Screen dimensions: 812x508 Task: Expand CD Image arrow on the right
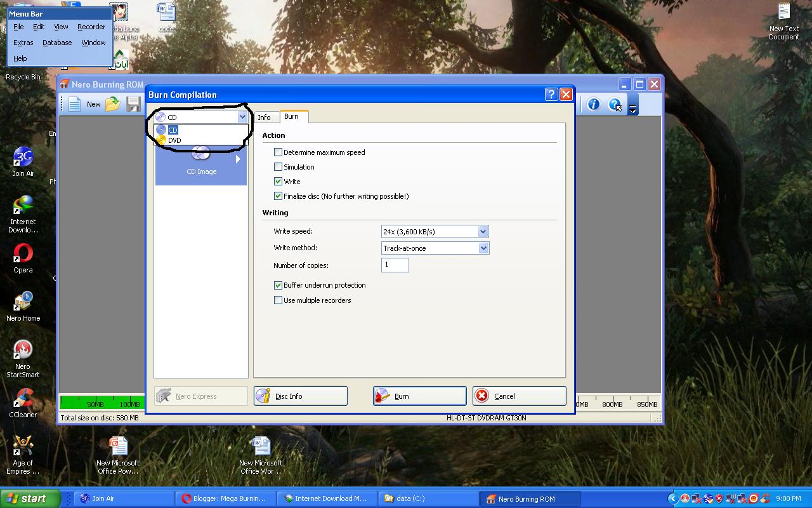tap(238, 159)
